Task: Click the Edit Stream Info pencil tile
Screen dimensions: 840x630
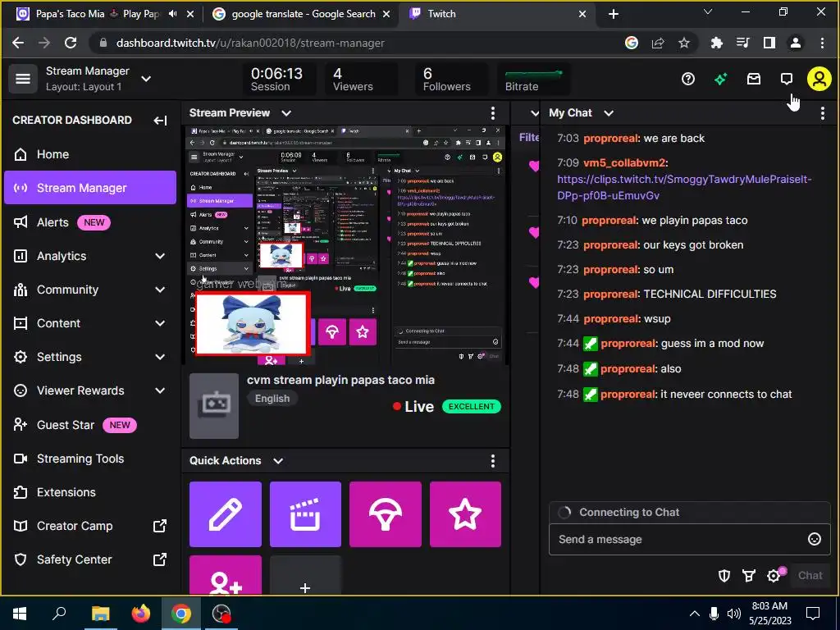Action: point(225,514)
